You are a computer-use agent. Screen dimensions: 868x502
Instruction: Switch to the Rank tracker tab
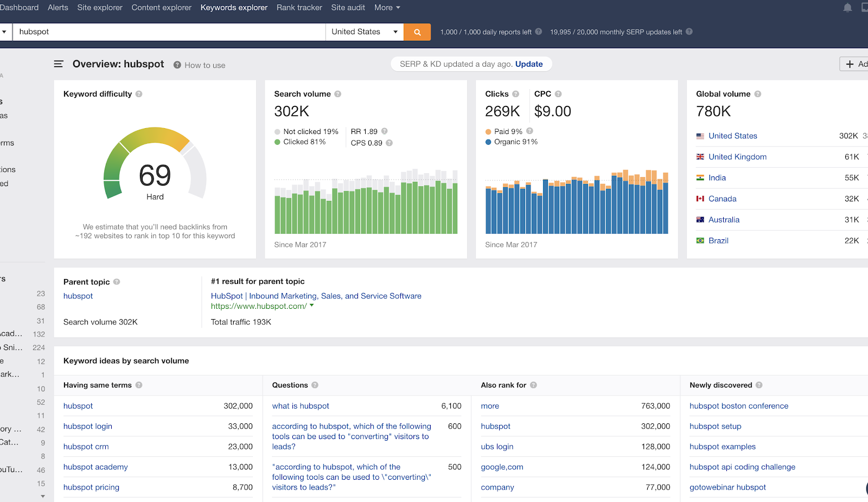pyautogui.click(x=299, y=8)
